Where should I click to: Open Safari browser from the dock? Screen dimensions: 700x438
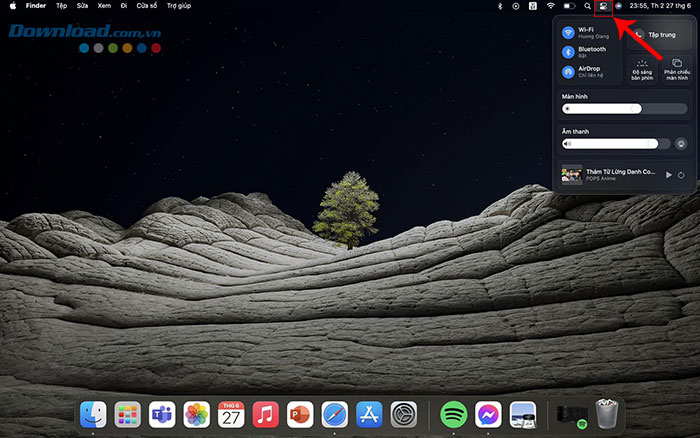(334, 414)
